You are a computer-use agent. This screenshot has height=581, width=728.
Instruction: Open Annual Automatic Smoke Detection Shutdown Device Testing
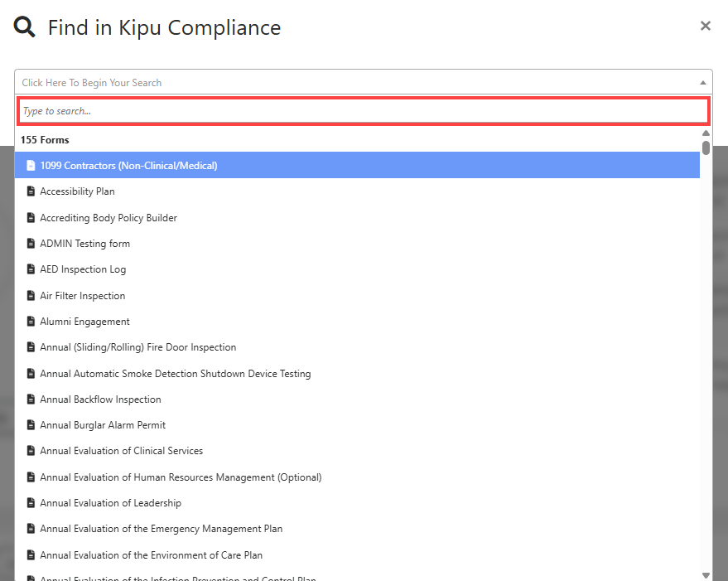(x=175, y=373)
